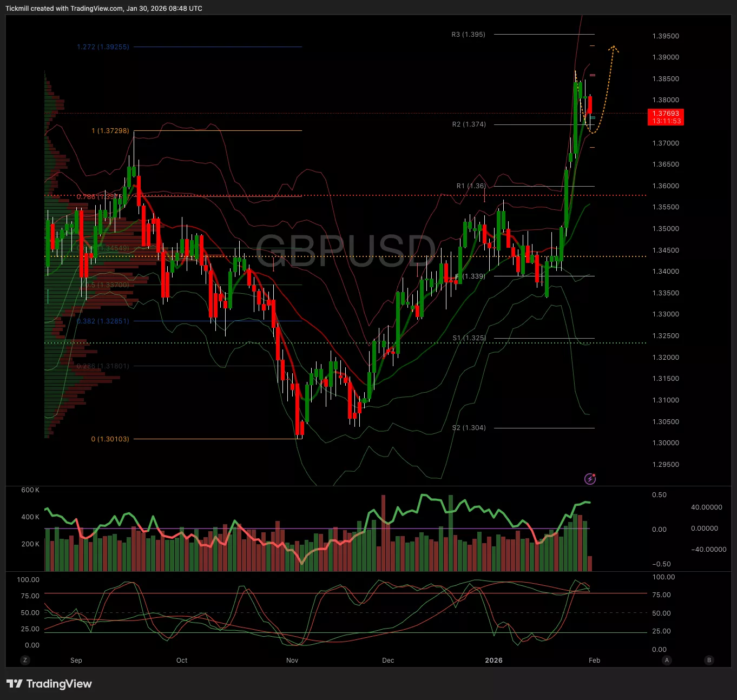
Task: Select the S2 (1.304) pivot label
Action: pos(469,428)
